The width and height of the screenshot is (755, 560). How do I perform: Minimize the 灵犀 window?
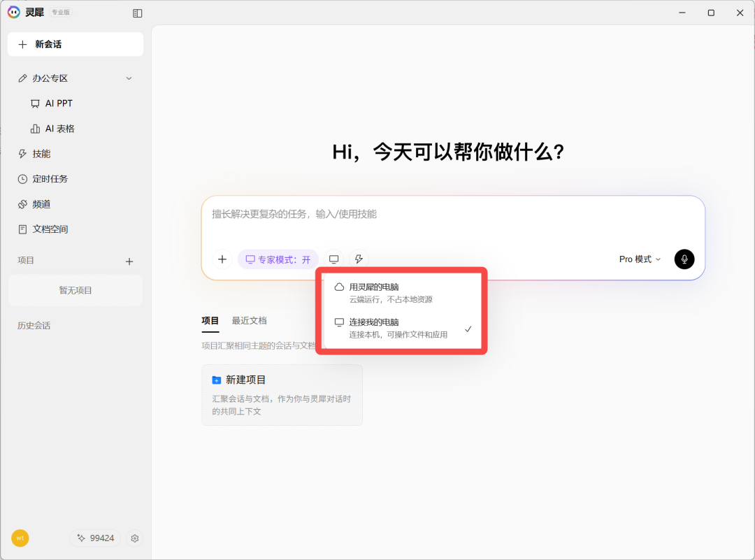pos(682,13)
